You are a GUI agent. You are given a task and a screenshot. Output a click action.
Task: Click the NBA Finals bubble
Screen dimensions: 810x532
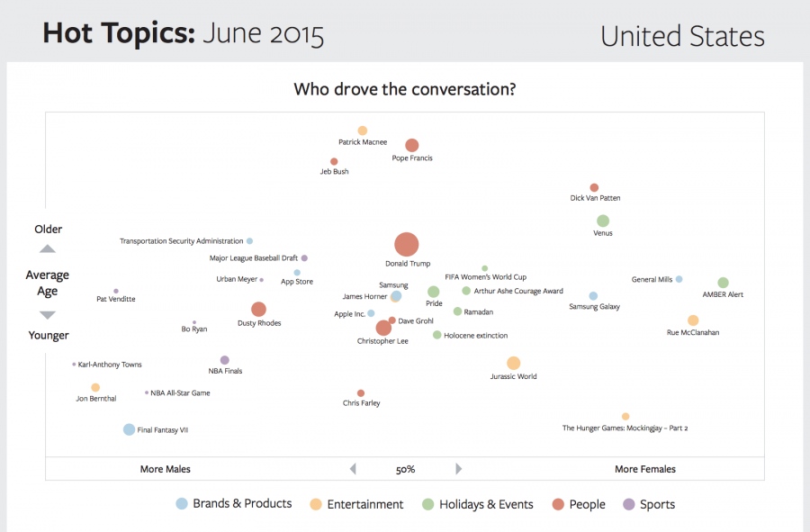pyautogui.click(x=225, y=360)
